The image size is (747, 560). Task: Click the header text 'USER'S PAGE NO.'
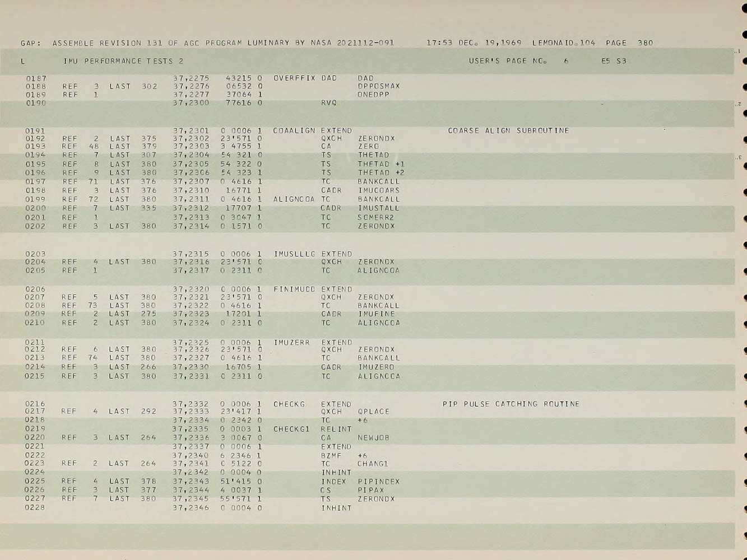tap(508, 61)
